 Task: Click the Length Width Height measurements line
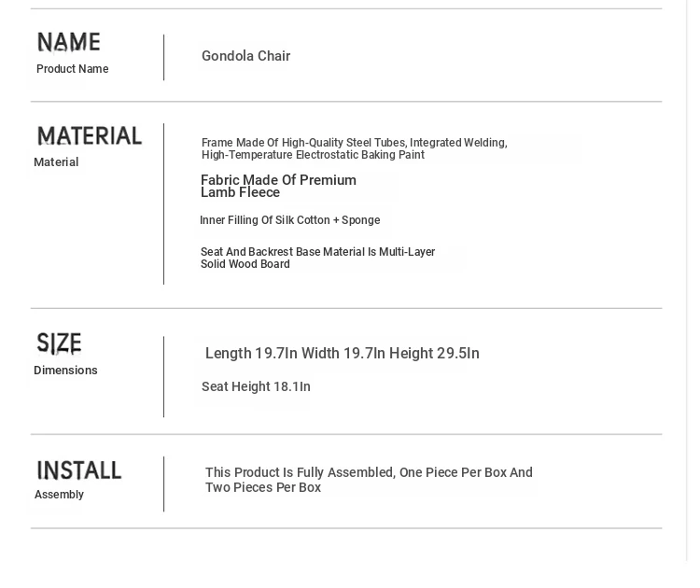(342, 354)
